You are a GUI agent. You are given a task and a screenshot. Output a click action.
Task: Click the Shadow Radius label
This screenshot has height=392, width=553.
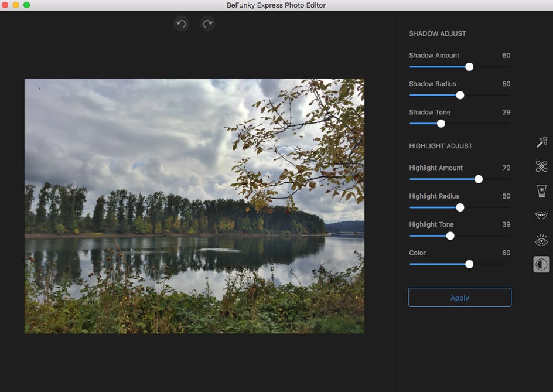432,84
